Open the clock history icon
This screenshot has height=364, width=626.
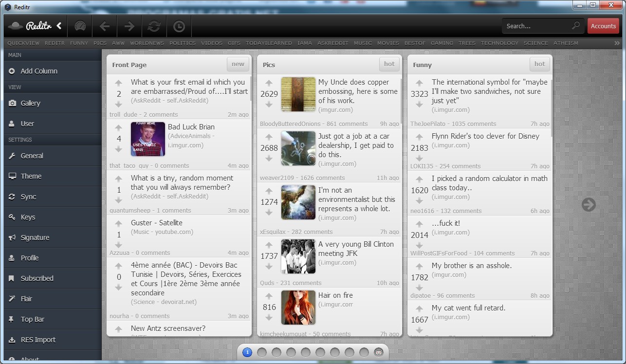point(179,26)
